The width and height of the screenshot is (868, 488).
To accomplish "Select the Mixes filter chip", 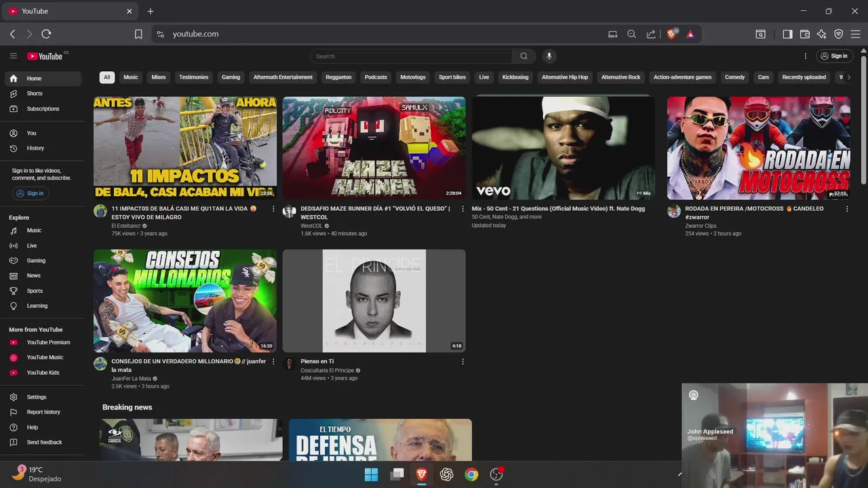I will tap(159, 77).
